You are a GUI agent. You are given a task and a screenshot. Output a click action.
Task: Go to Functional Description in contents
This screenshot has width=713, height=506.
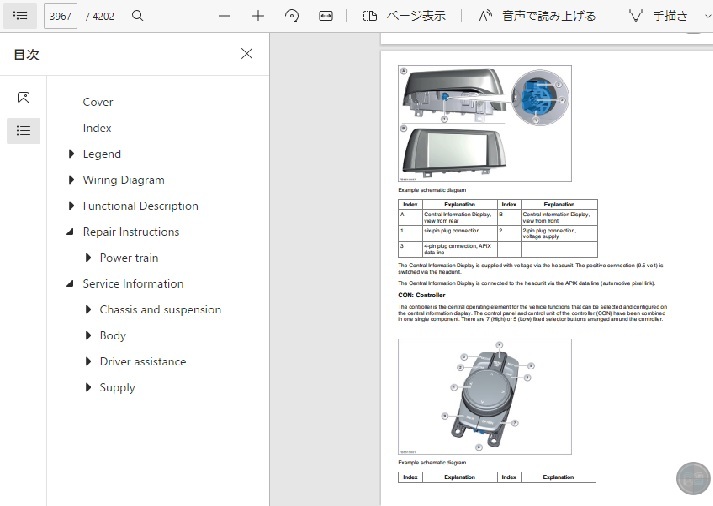(x=141, y=206)
